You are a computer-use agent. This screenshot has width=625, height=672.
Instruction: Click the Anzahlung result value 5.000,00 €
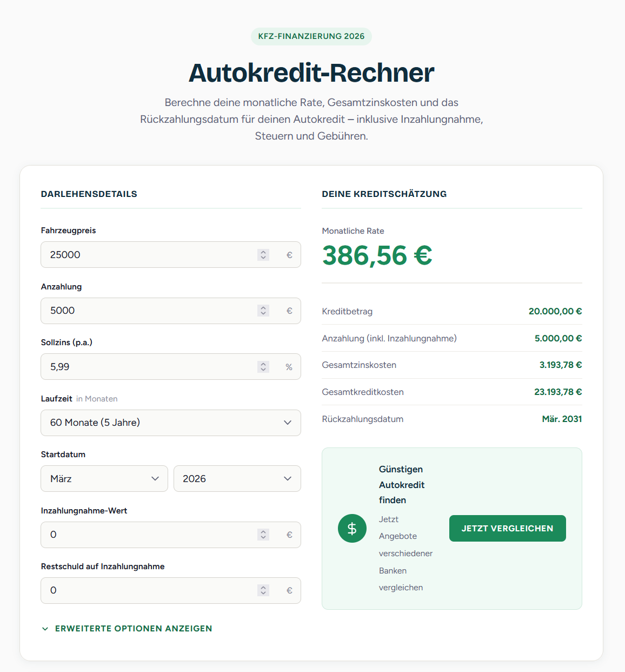pos(558,338)
